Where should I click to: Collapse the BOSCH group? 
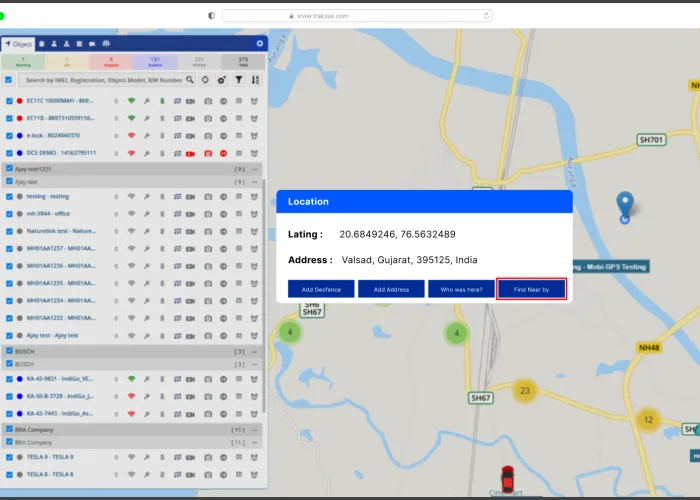pyautogui.click(x=254, y=352)
